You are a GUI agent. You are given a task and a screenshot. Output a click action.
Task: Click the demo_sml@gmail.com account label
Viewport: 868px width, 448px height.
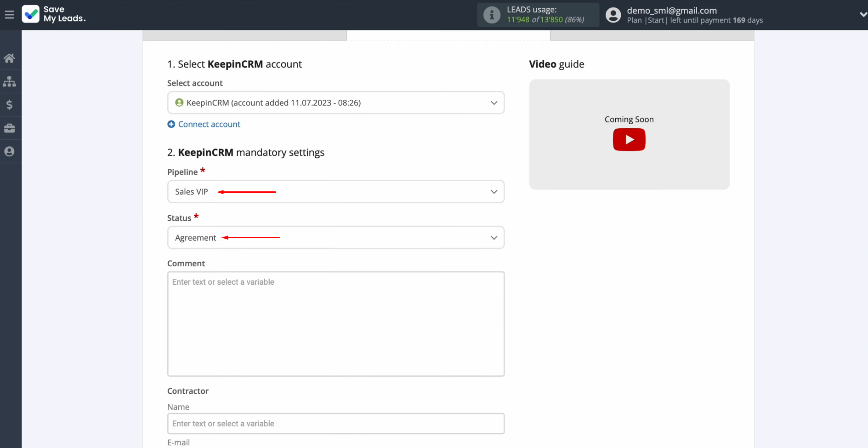(x=672, y=10)
